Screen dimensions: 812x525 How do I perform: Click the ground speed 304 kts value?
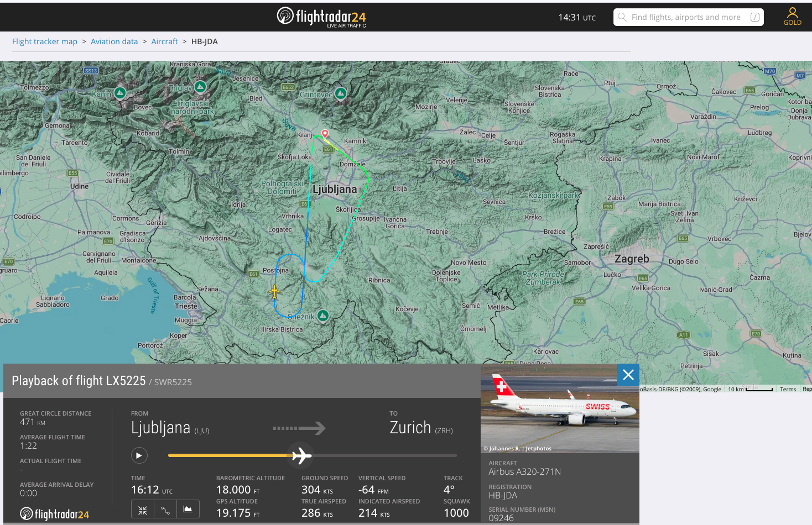(317, 490)
